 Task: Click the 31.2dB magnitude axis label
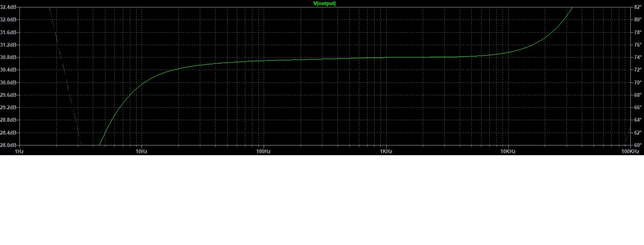(8, 45)
